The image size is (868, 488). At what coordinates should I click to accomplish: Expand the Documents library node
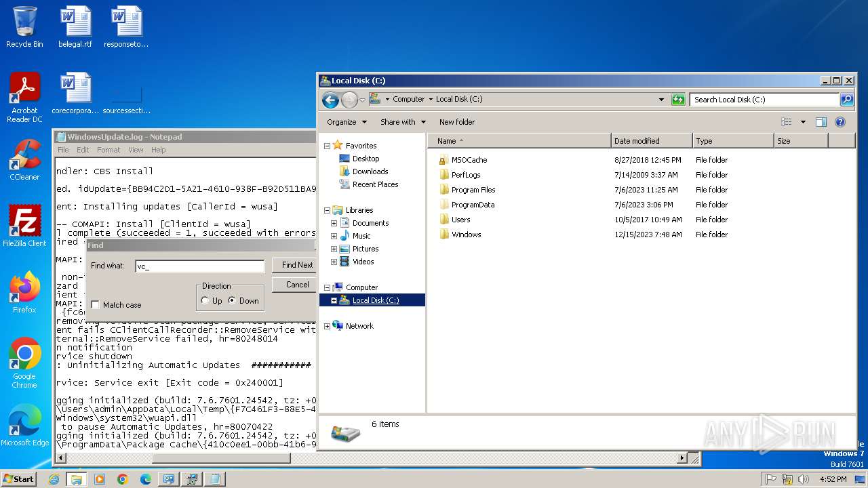click(334, 223)
